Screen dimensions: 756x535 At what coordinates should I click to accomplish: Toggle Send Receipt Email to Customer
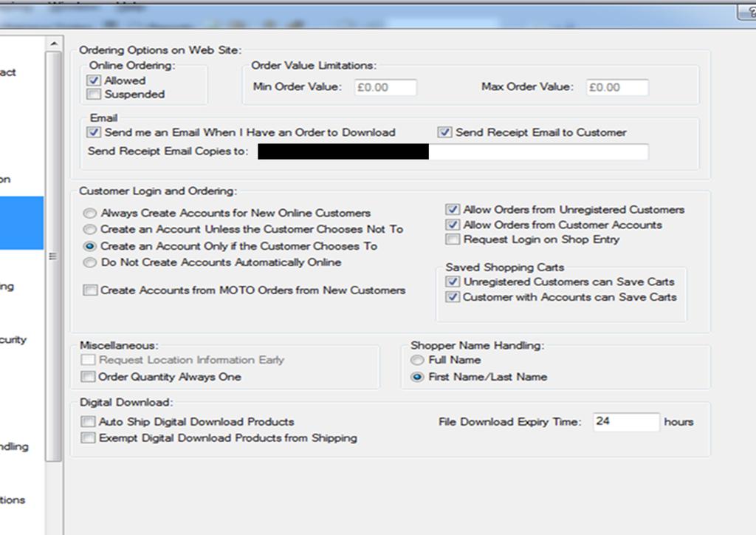[x=444, y=133]
